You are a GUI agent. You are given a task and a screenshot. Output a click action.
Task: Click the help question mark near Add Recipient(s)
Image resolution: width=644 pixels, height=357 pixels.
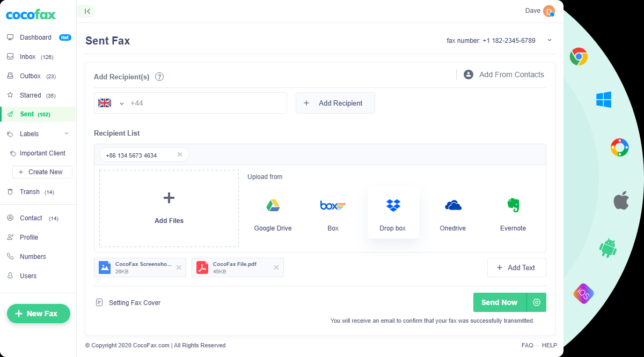(x=159, y=77)
